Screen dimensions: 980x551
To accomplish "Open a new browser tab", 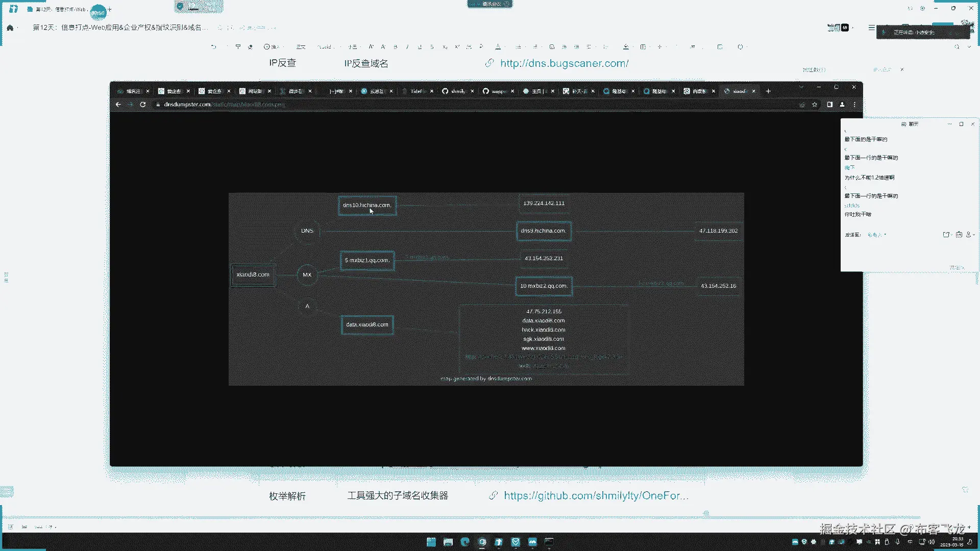I will (768, 91).
